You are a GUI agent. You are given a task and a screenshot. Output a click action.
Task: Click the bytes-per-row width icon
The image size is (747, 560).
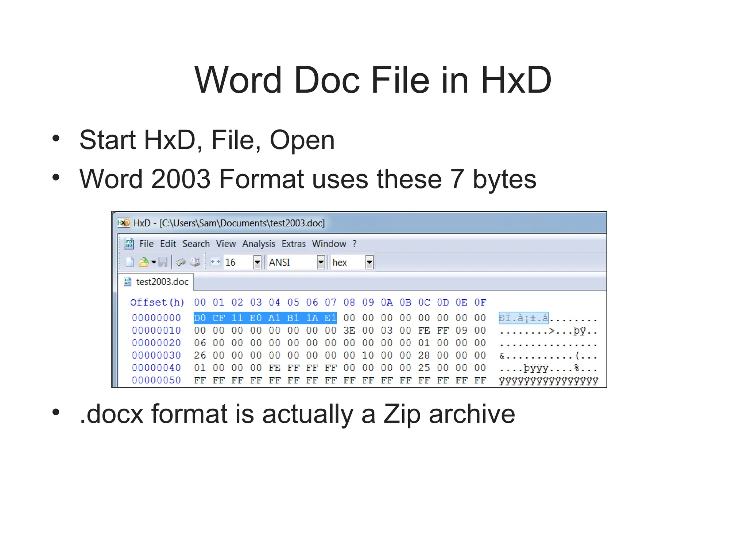click(x=215, y=262)
